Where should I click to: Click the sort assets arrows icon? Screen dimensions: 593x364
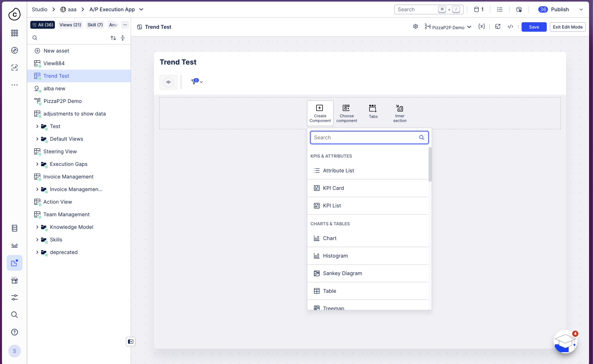click(x=113, y=38)
